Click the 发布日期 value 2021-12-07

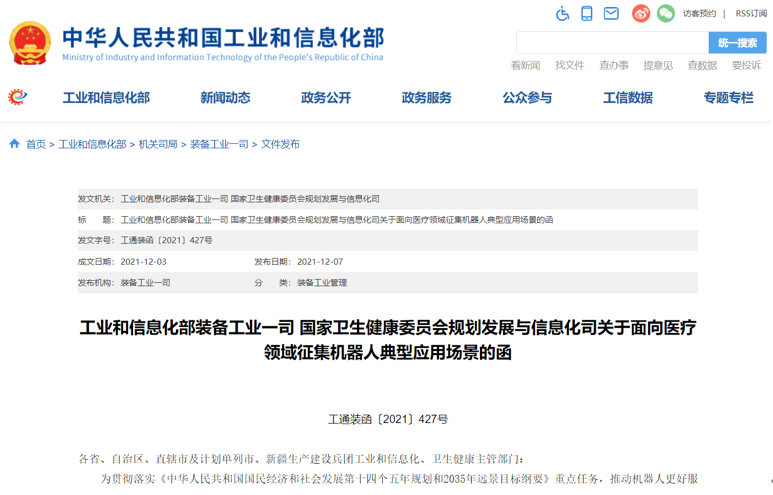[x=320, y=261]
